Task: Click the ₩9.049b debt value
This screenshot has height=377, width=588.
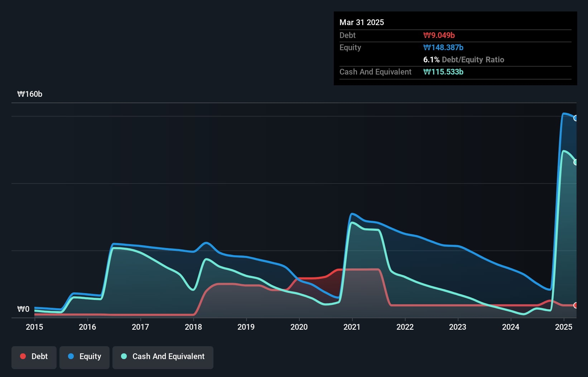Action: click(x=439, y=35)
